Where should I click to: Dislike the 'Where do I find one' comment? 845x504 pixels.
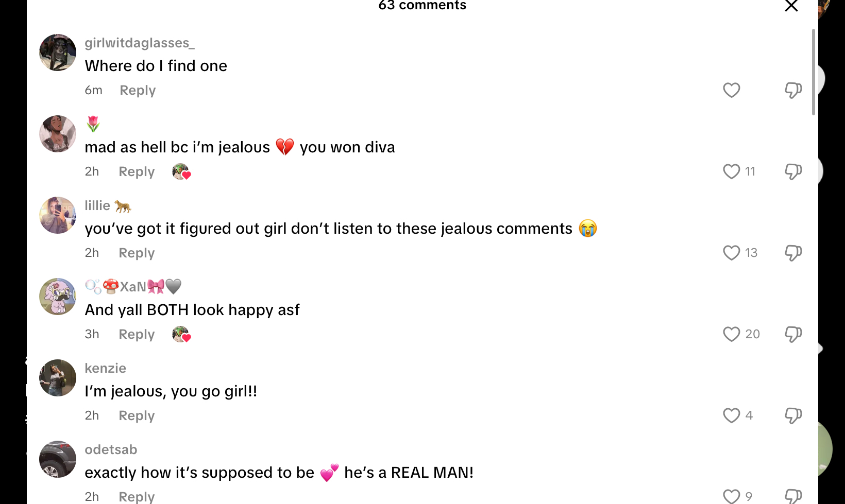[793, 90]
